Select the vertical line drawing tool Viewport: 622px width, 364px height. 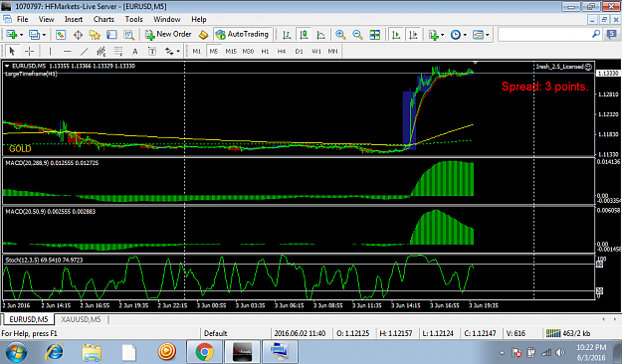click(x=50, y=51)
